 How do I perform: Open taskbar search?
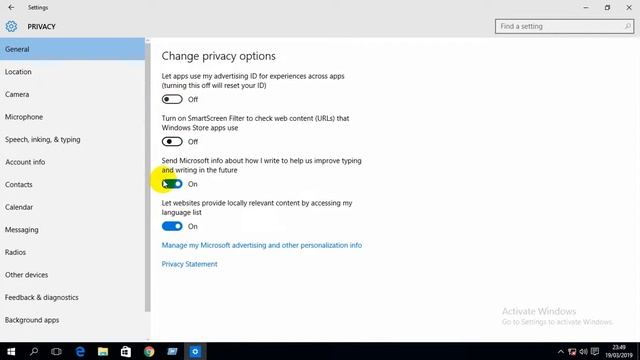pyautogui.click(x=34, y=351)
